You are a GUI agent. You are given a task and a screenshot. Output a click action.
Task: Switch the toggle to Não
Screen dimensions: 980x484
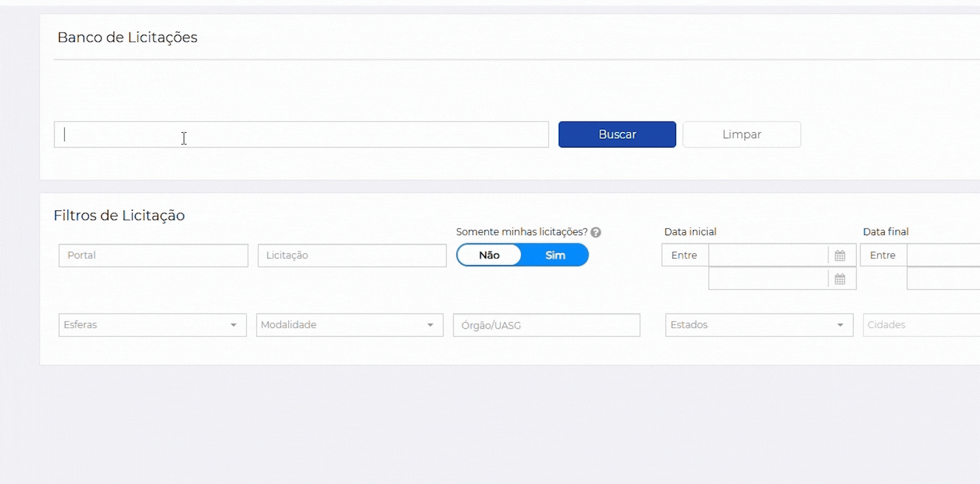pyautogui.click(x=489, y=255)
